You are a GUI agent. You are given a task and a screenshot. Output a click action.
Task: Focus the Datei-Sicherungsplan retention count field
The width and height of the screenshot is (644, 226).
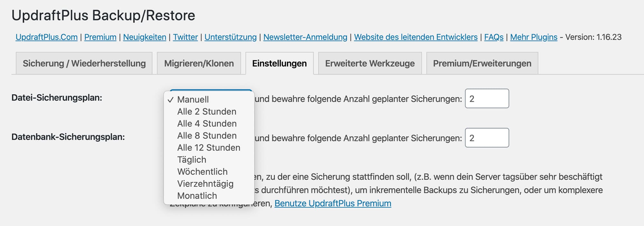pos(487,99)
